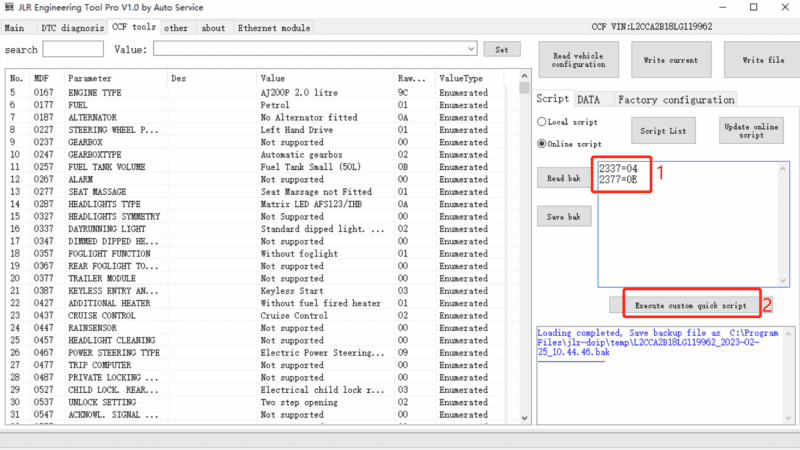Select the POWER STEERING TYPE row
The image size is (800, 450).
(x=255, y=353)
